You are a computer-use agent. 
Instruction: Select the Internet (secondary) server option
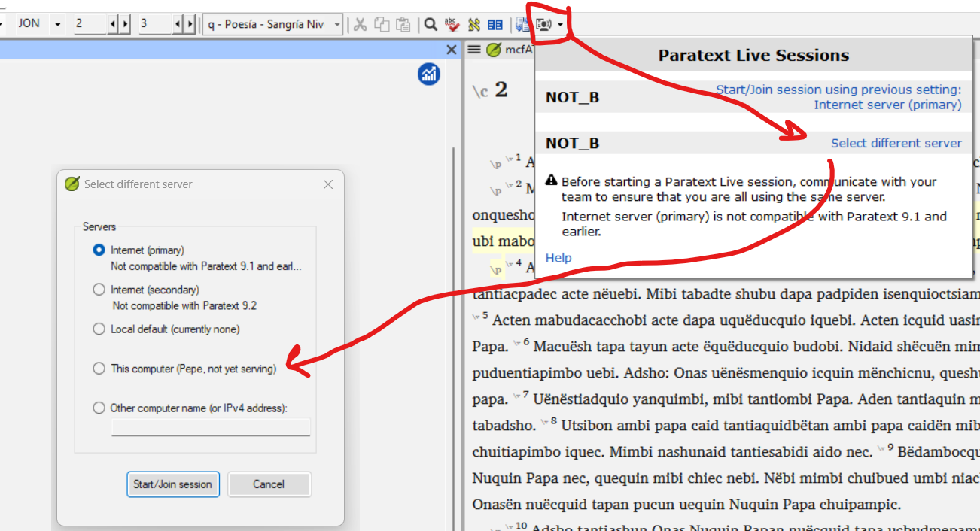click(x=99, y=290)
